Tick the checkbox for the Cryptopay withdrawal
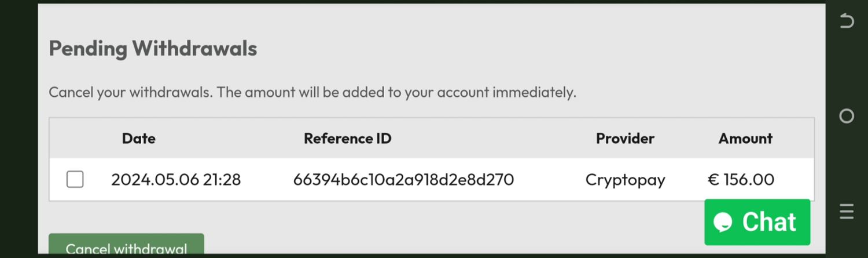This screenshot has height=258, width=868. pyautogui.click(x=75, y=180)
